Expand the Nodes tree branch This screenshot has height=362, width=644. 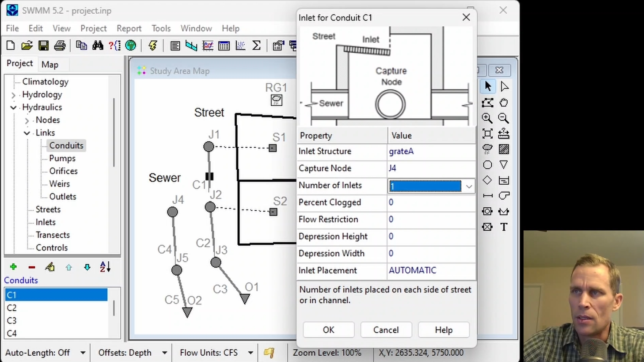click(x=27, y=121)
